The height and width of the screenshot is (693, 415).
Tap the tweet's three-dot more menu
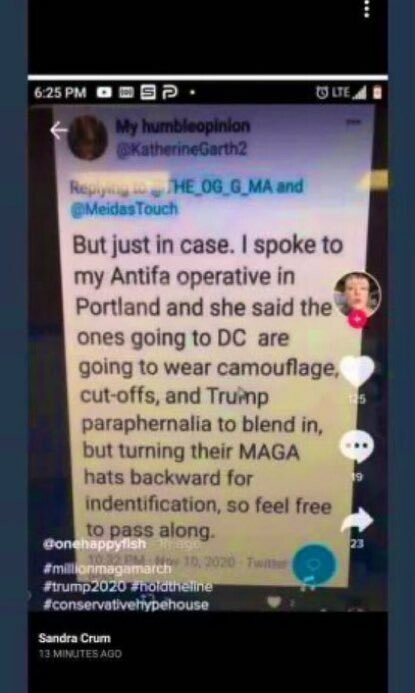(x=353, y=122)
